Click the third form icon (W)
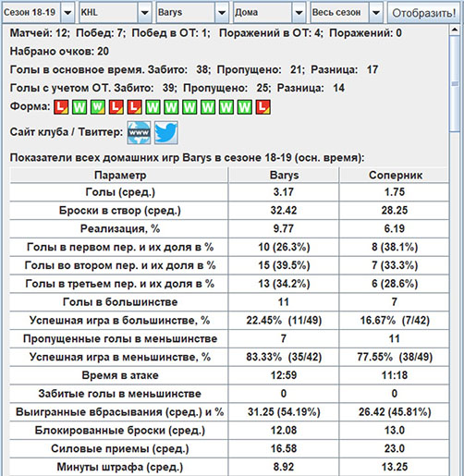Image resolution: width=464 pixels, height=476 pixels. (x=98, y=107)
